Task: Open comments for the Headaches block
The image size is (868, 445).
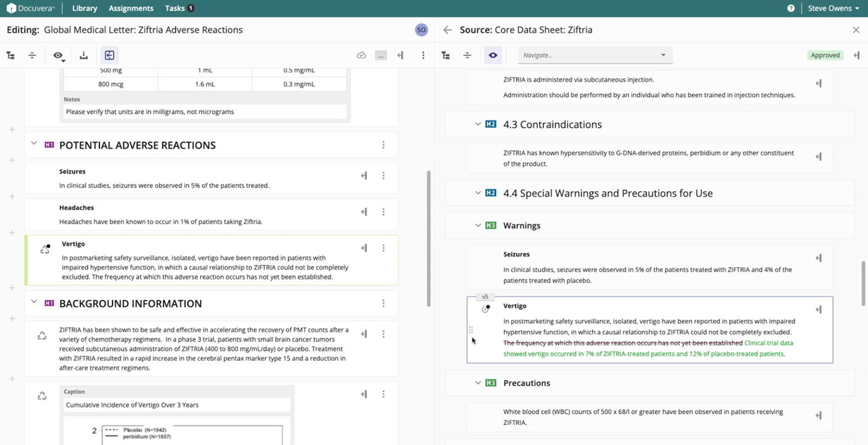Action: (x=364, y=212)
